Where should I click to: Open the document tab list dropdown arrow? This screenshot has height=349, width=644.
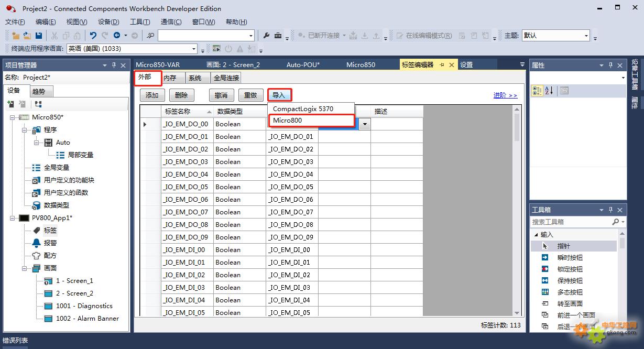(522, 64)
